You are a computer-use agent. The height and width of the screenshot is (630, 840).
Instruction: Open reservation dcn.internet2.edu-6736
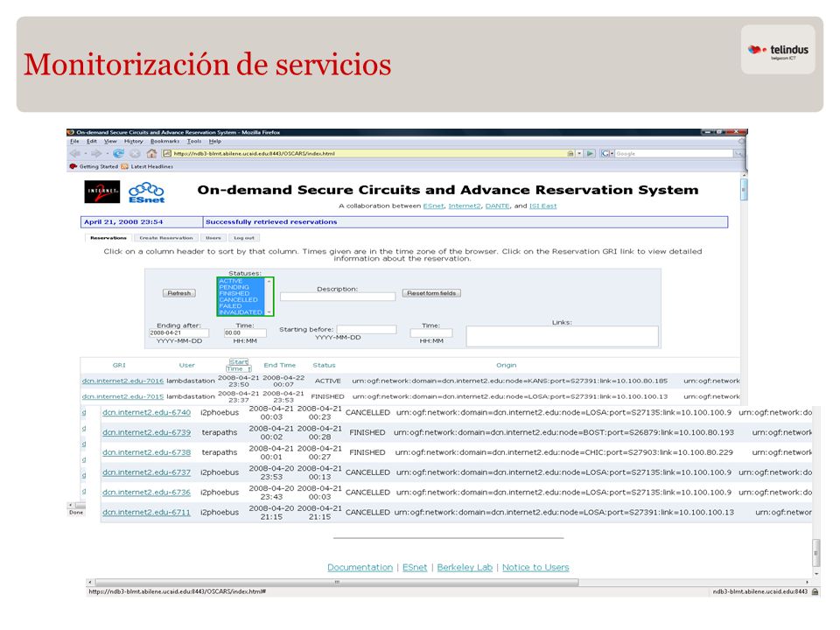coord(146,493)
